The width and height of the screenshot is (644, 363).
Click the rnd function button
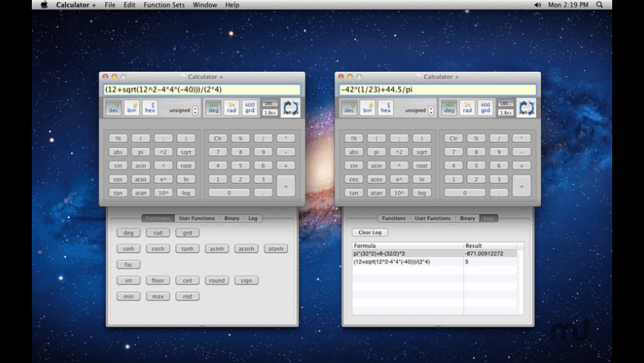coord(187,296)
